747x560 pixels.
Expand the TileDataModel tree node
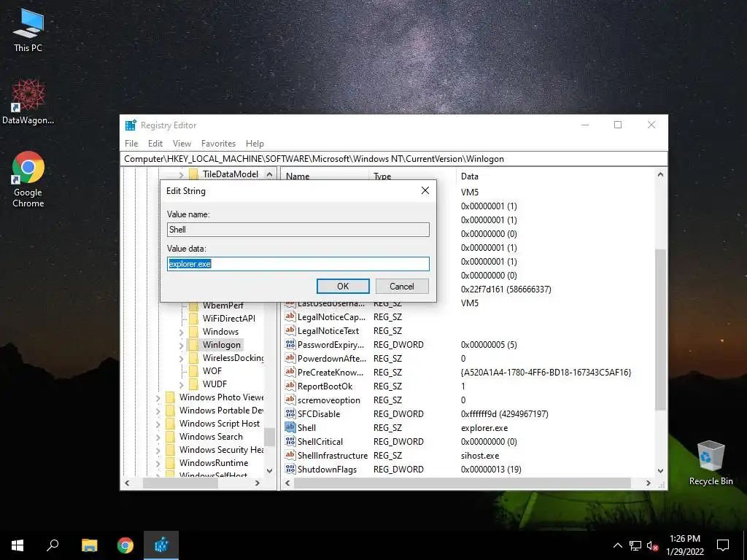181,175
